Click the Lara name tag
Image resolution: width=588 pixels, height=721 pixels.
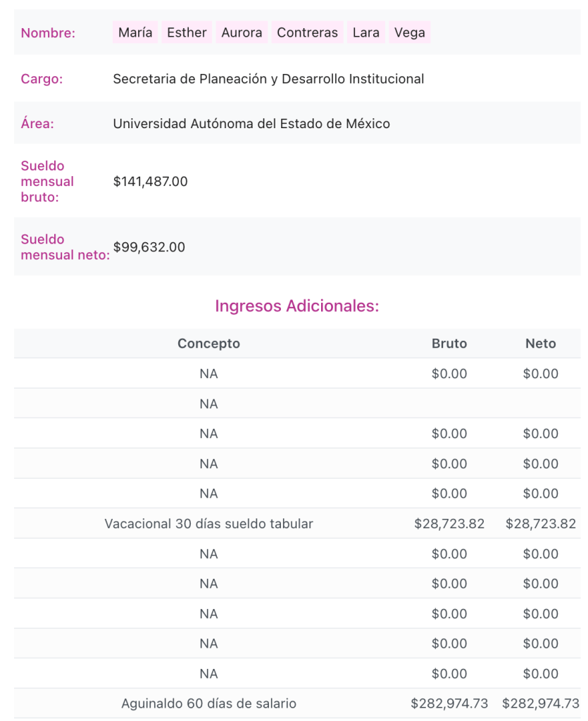[x=365, y=32]
